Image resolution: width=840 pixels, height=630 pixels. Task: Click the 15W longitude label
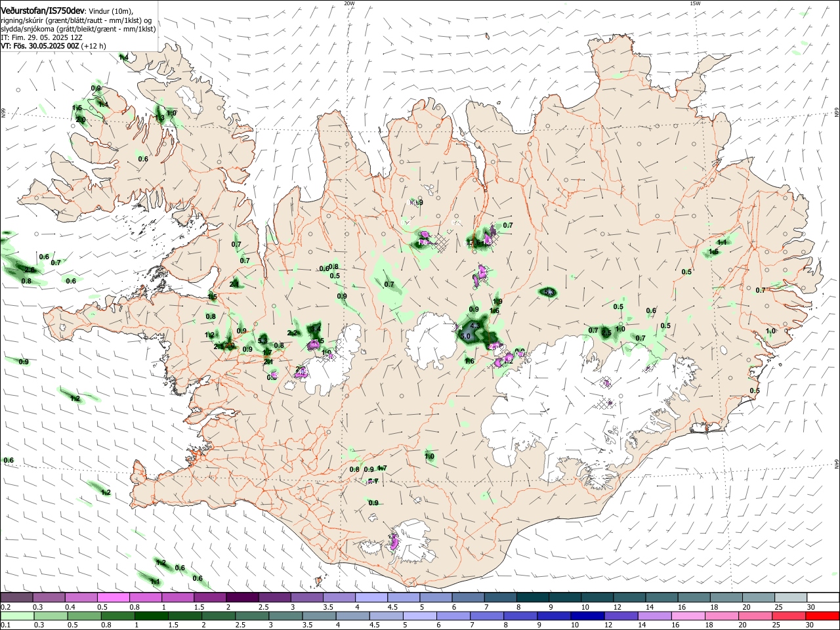[695, 3]
